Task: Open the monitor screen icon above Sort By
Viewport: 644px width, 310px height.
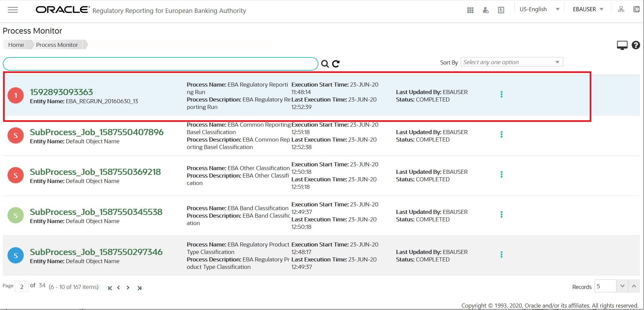Action: 622,44
